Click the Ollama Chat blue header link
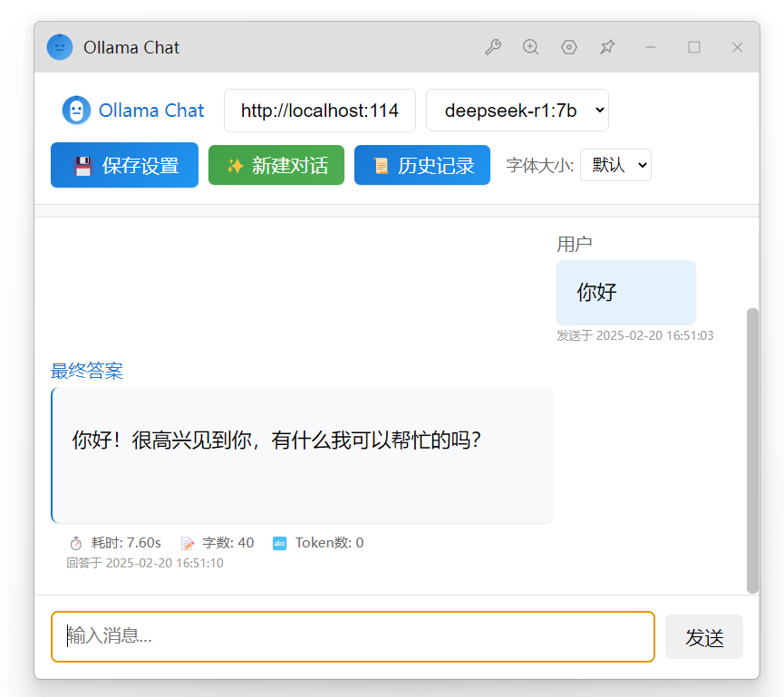 (151, 111)
